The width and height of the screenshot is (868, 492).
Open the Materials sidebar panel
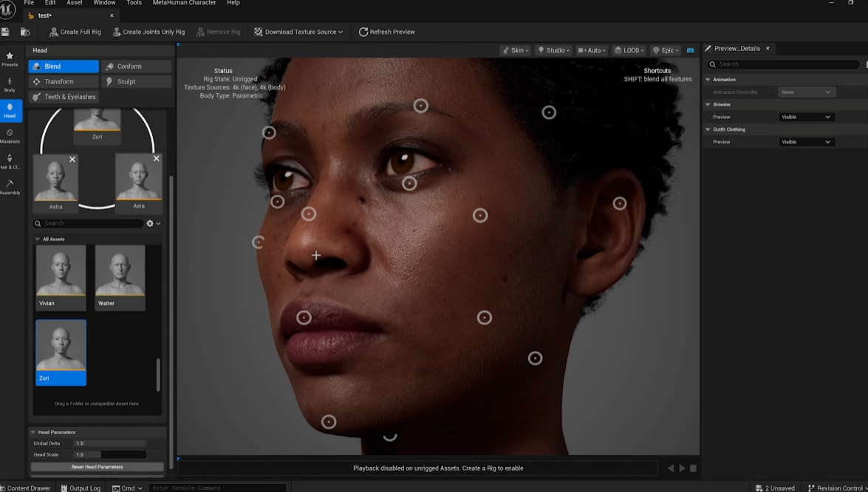point(10,136)
